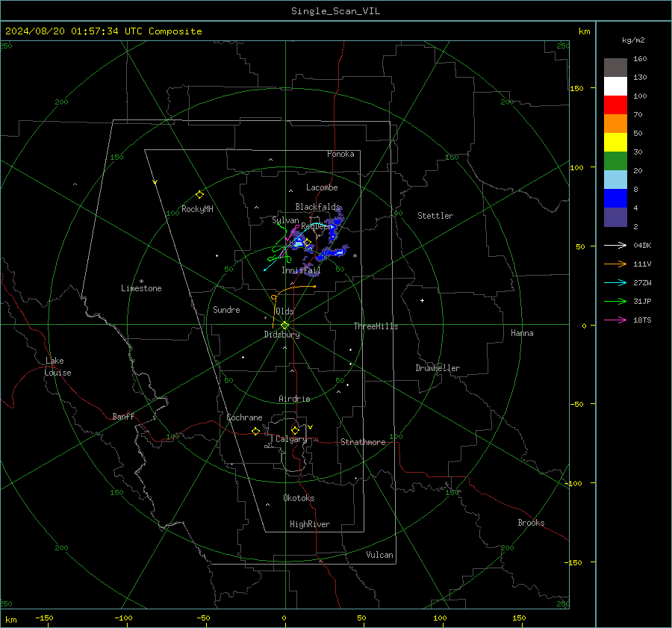Screen dimensions: 672x628
Task: Click the Sundre label
Action: click(x=226, y=310)
